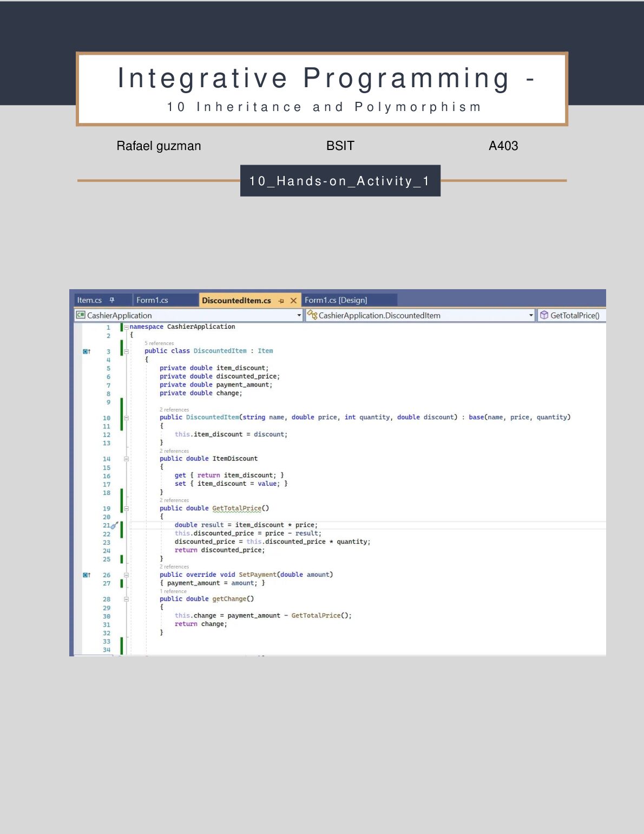Click the '5 references' CodeLens above the class
The width and height of the screenshot is (644, 834).
pyautogui.click(x=159, y=343)
